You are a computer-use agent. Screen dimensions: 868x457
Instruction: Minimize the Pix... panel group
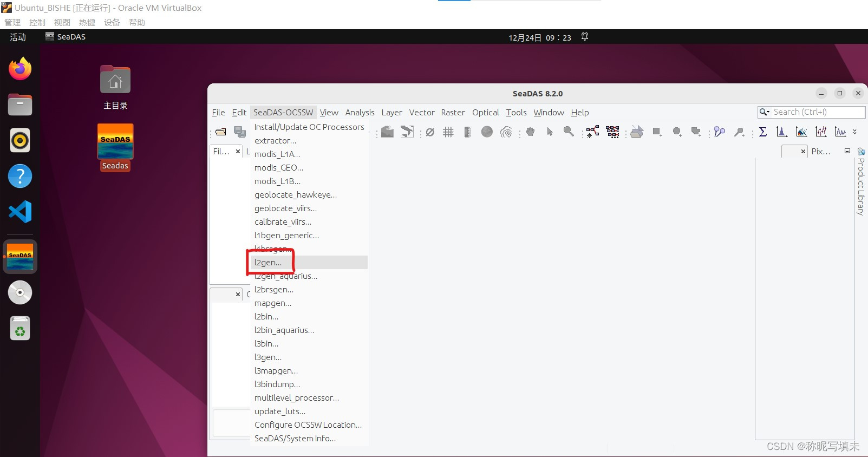(x=847, y=151)
